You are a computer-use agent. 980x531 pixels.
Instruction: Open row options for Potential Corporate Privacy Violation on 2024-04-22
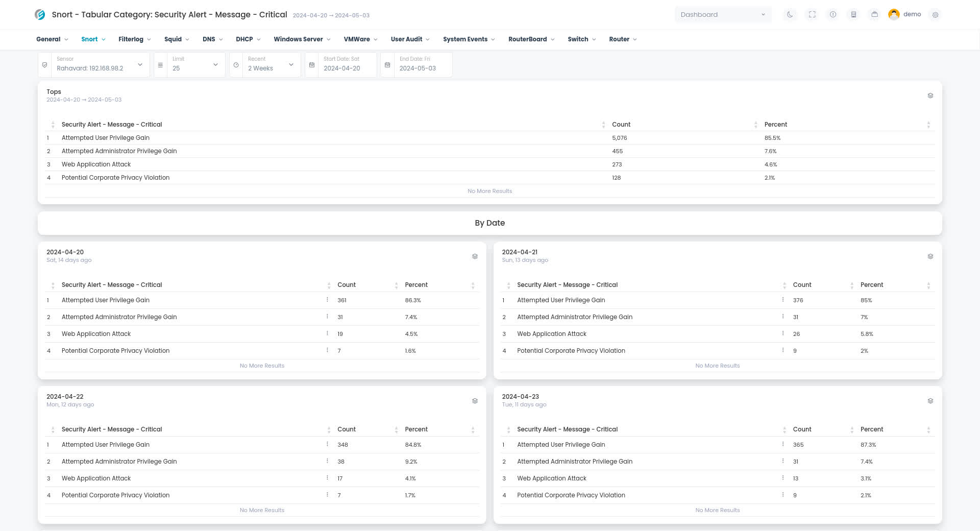click(x=327, y=495)
